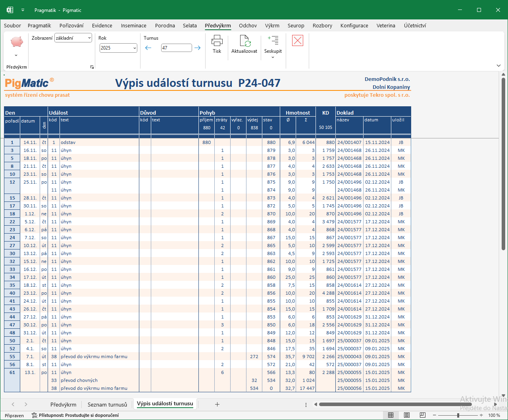Switch to Page Break Preview icon
Screen dimensions: 508x420
coord(422,415)
